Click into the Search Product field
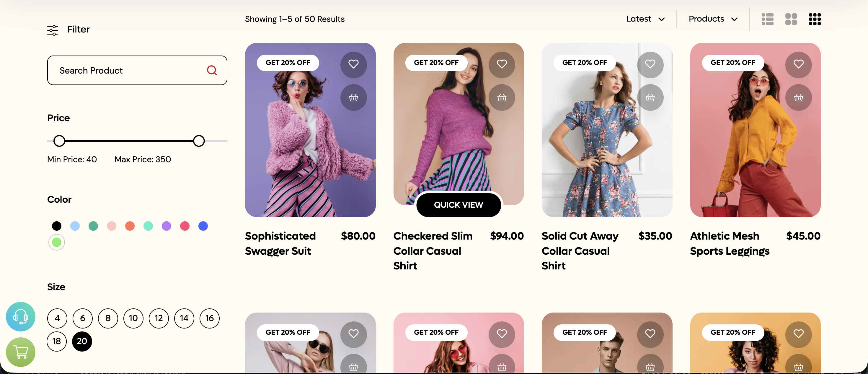 coord(128,70)
